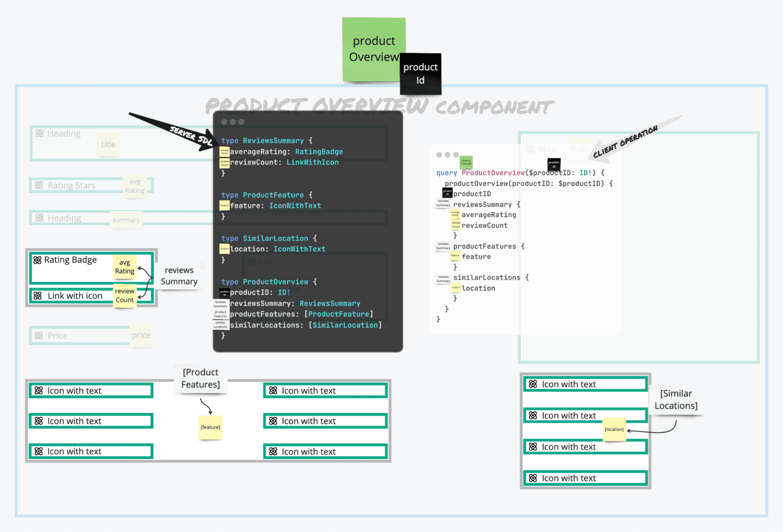The width and height of the screenshot is (783, 532).
Task: Click bottom-left Icon with text box in Product Features
Action: 91,451
